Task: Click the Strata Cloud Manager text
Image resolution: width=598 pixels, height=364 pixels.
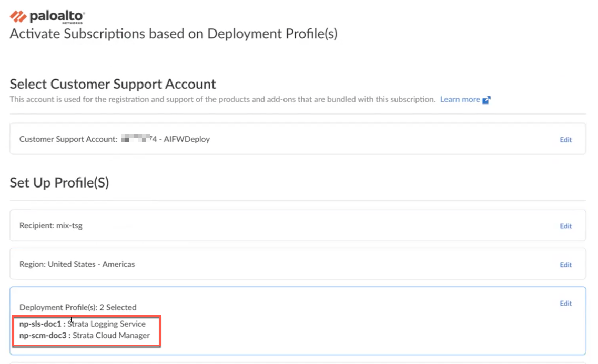Action: pyautogui.click(x=111, y=335)
